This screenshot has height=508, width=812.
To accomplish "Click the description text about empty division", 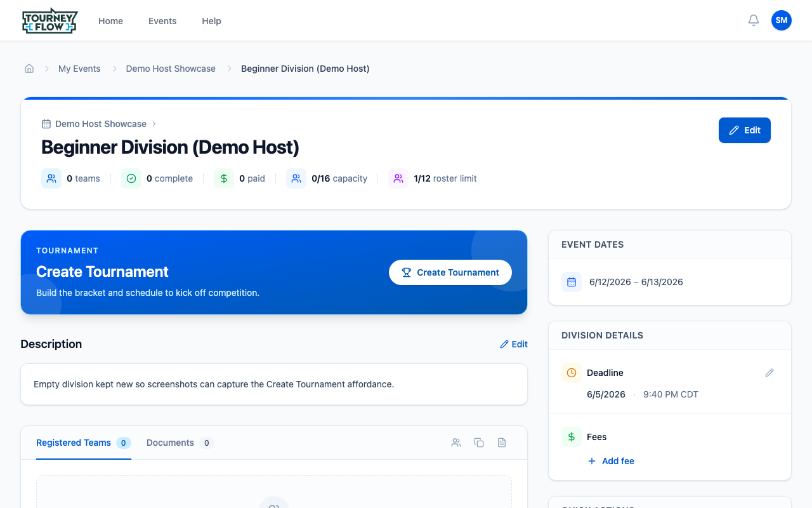I will coord(214,384).
